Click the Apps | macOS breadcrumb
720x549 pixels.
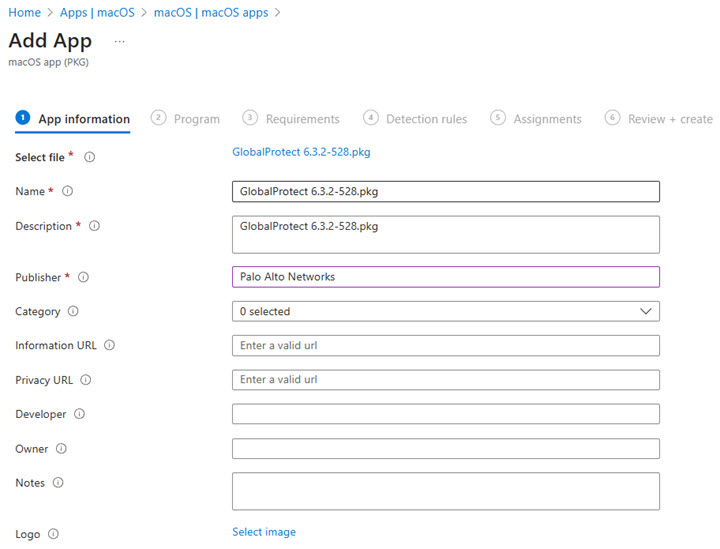[97, 13]
